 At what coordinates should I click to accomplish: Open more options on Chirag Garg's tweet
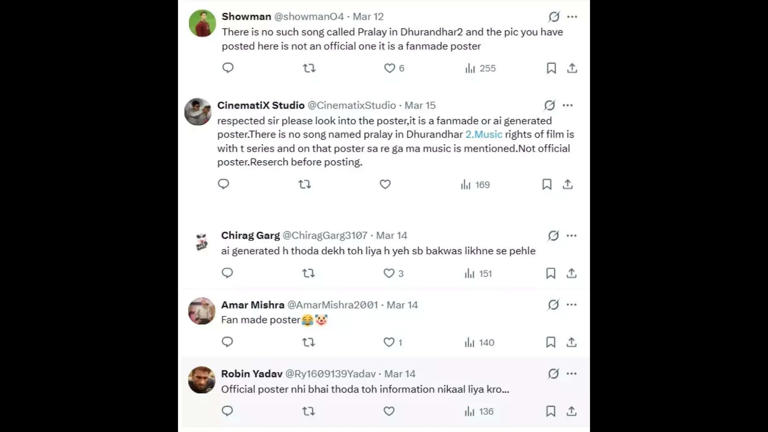[x=572, y=235]
